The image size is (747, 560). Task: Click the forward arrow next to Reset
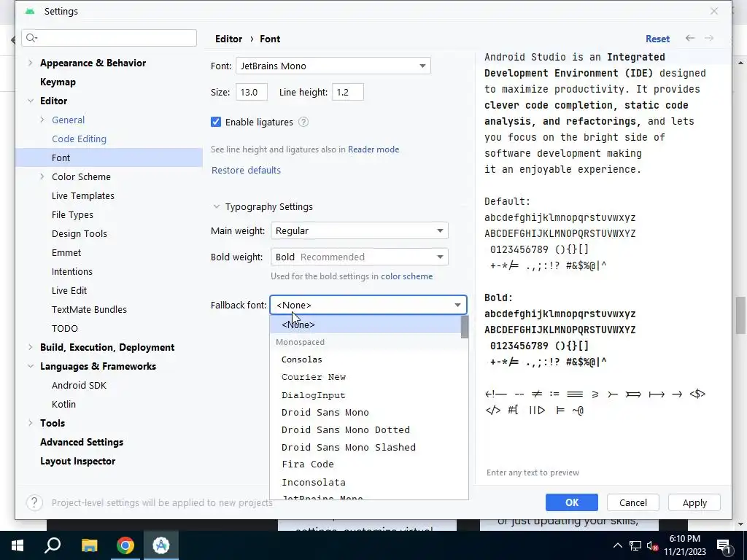[709, 38]
